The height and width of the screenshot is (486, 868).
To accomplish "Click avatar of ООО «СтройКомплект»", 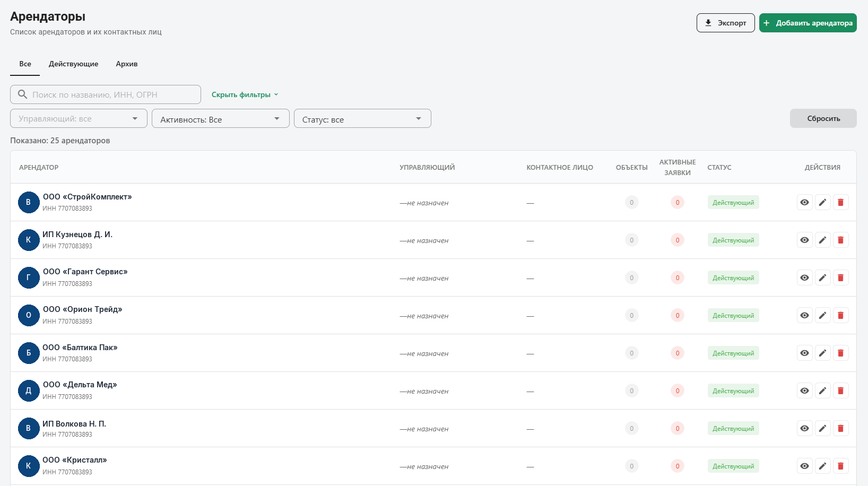I will coord(29,202).
